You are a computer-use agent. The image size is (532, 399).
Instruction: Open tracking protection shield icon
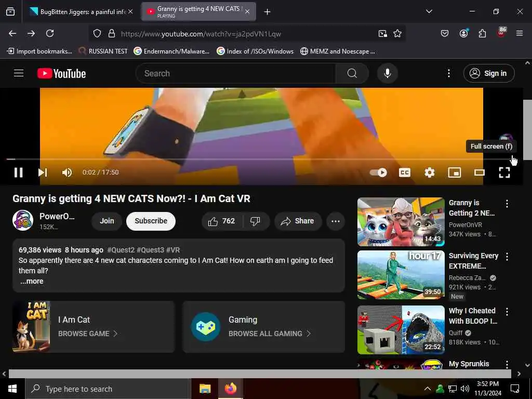coord(97,33)
